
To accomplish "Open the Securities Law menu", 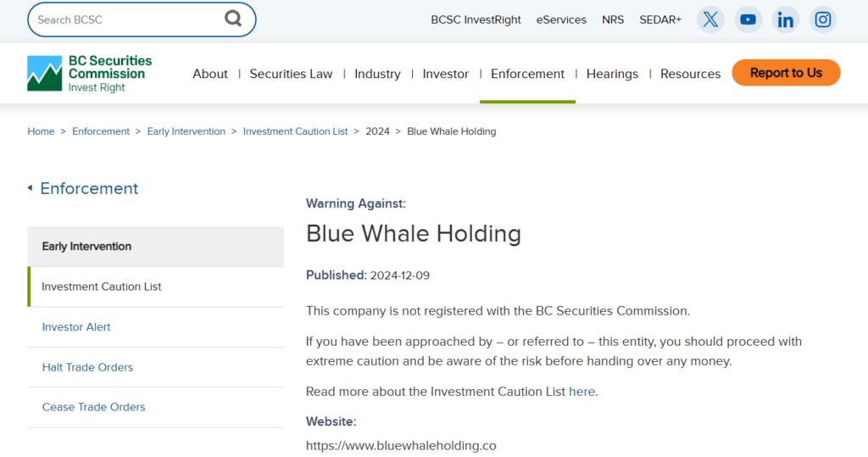I will coord(291,74).
